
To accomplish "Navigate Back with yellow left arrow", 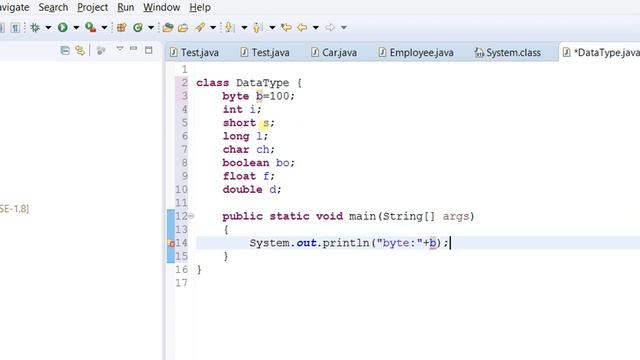I will click(302, 27).
